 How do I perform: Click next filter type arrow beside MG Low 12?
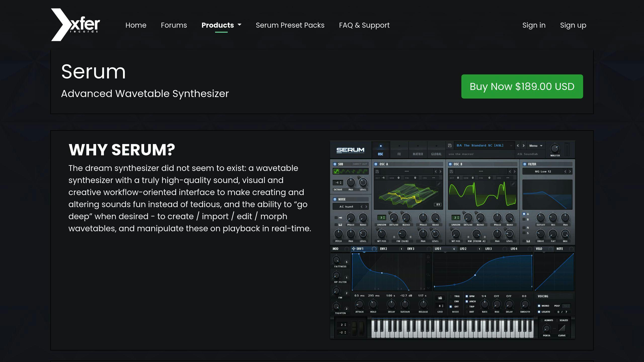[x=570, y=171]
